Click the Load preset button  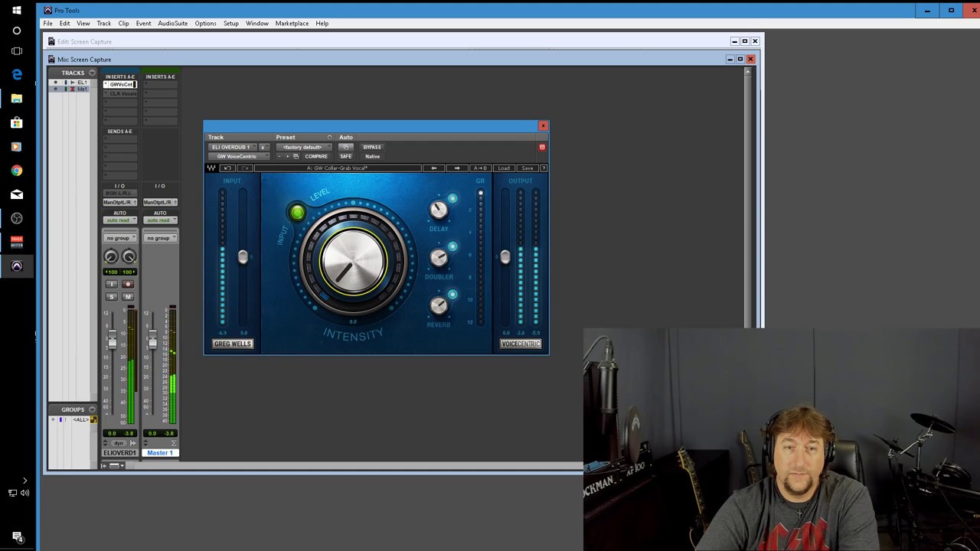click(x=503, y=168)
